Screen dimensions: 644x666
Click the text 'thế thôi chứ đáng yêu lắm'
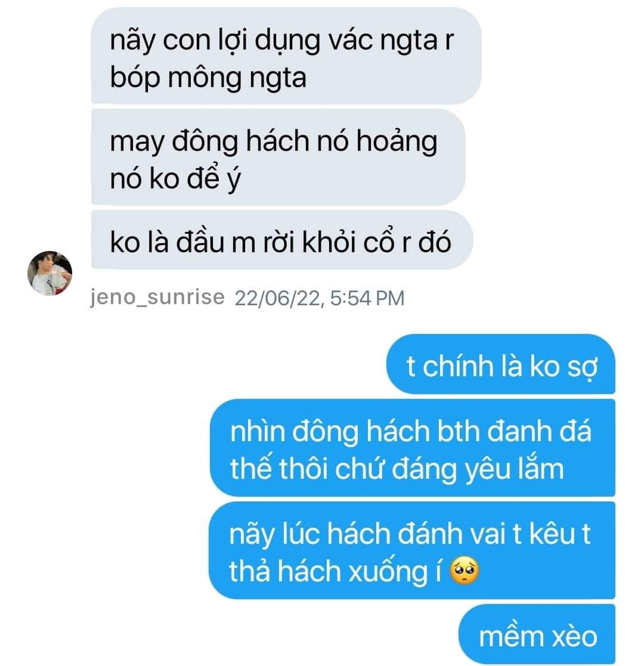[397, 469]
